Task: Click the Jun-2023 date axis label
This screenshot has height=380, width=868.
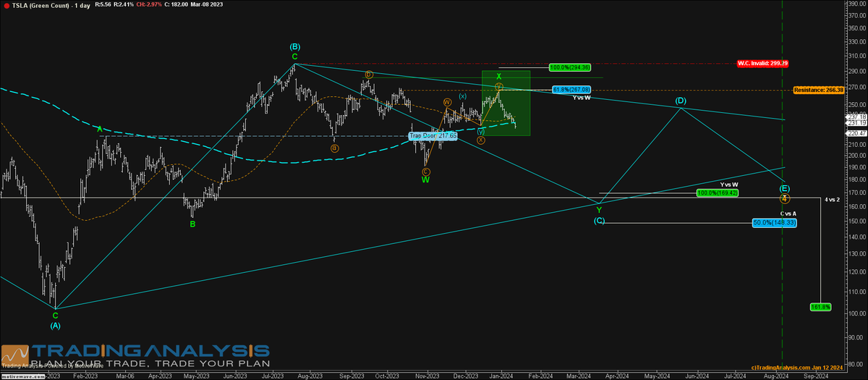Action: click(236, 376)
